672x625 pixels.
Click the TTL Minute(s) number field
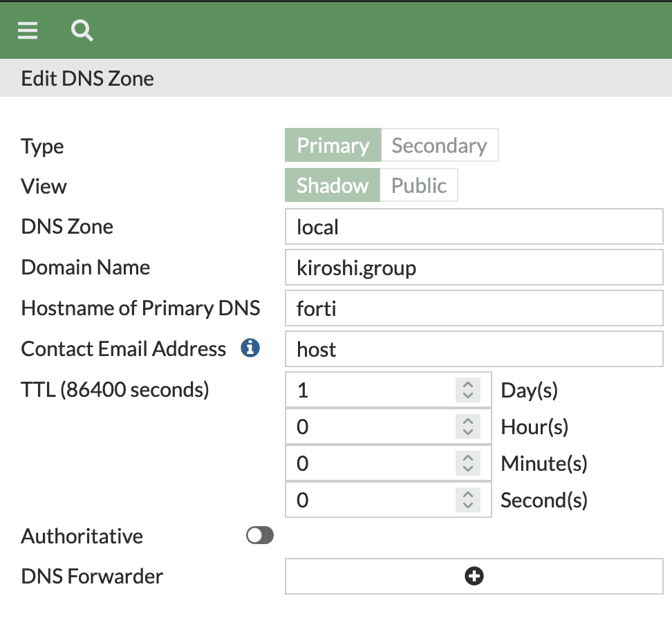tap(388, 463)
